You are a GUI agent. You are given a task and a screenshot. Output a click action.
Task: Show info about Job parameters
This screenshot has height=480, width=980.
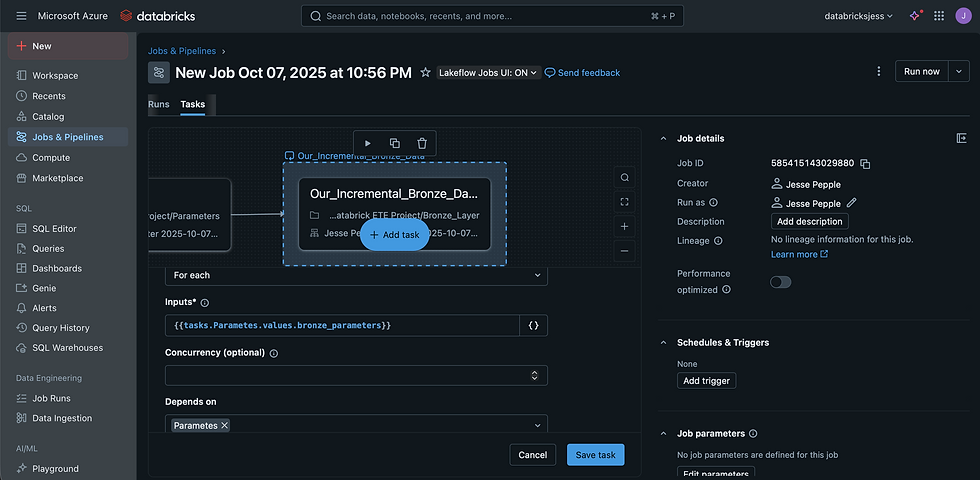click(753, 434)
